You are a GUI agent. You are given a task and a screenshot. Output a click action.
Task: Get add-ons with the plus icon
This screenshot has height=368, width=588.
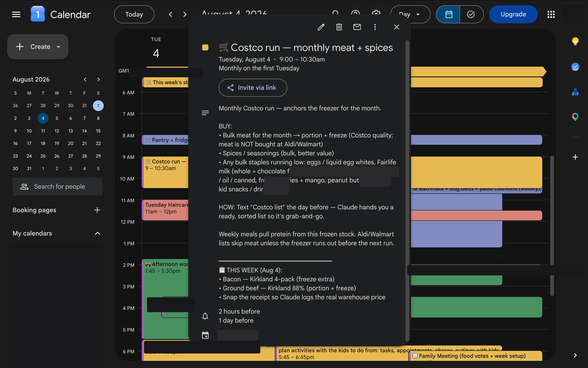coord(575,157)
